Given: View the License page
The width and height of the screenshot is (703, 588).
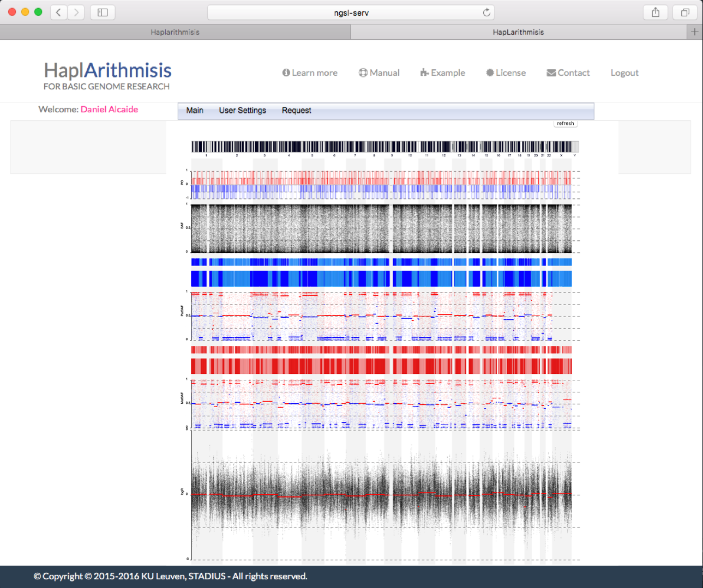Looking at the screenshot, I should pos(506,73).
